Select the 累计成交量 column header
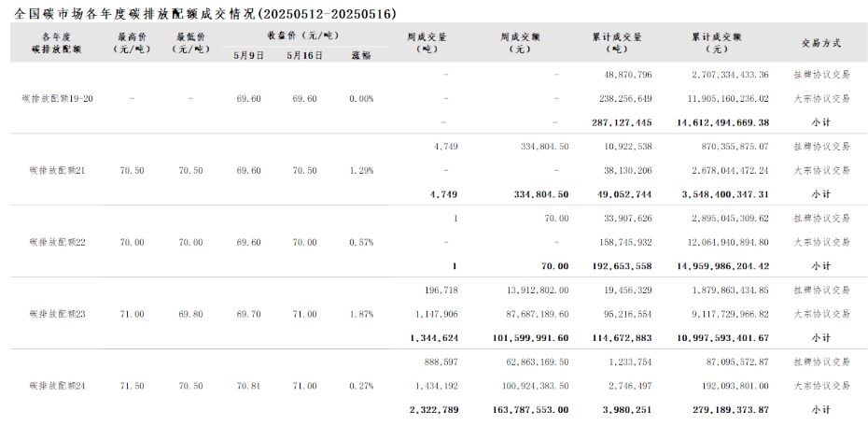This screenshot has height=440, width=868. point(617,43)
